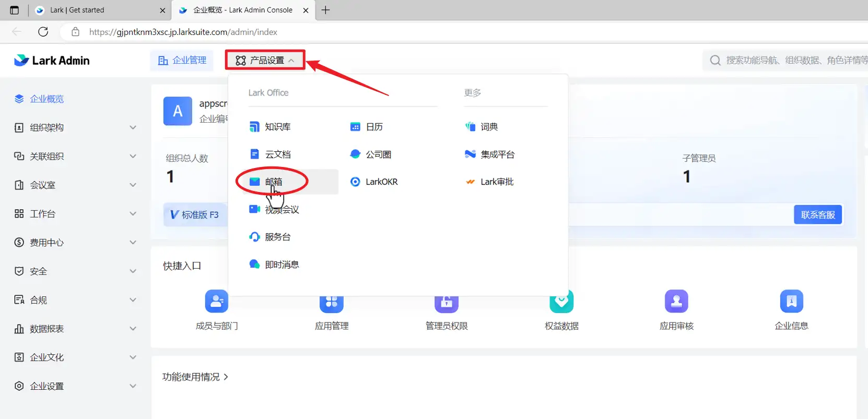This screenshot has width=868, height=419.
Task: Expand the 关联组织 sidebar section
Action: tap(133, 156)
